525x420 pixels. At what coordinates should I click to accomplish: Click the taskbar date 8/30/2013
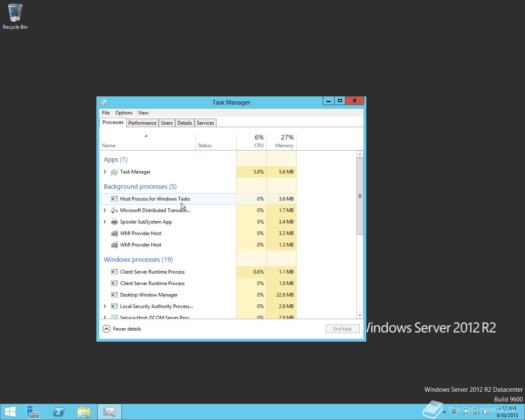(507, 415)
